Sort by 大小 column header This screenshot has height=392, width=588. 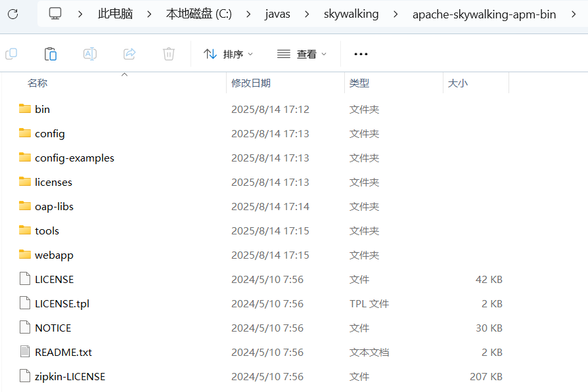[x=457, y=83]
